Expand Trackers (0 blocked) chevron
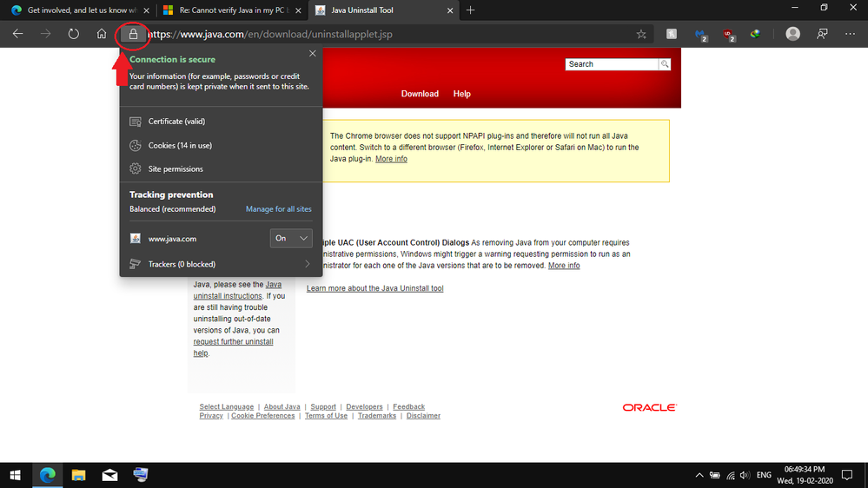Screen dimensions: 868x488 click(308, 264)
